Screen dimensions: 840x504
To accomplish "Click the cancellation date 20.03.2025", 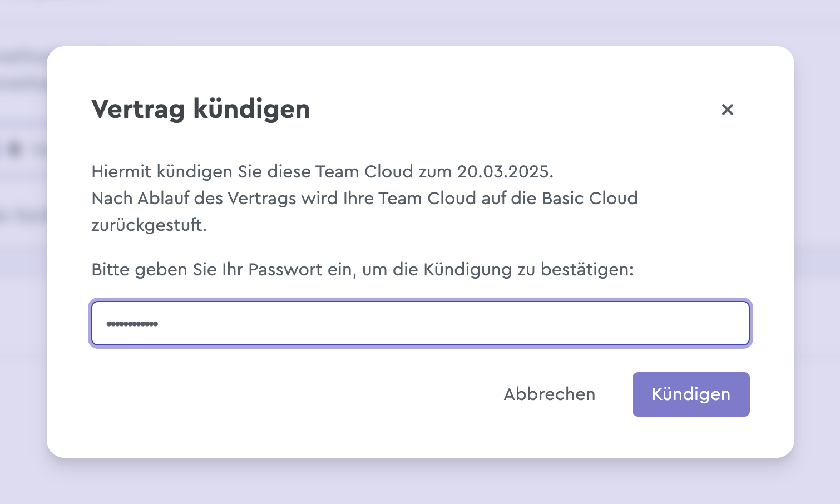I will point(505,171).
